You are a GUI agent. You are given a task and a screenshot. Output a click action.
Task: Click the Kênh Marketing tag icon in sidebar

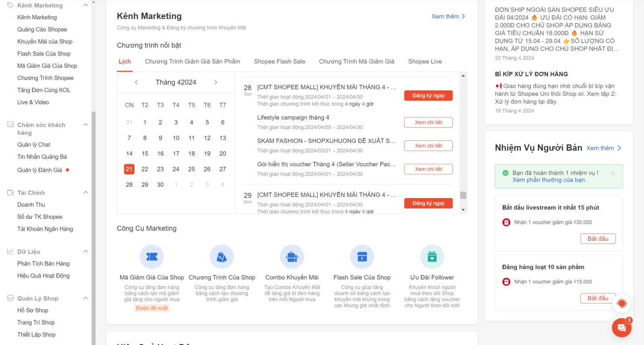[10, 5]
